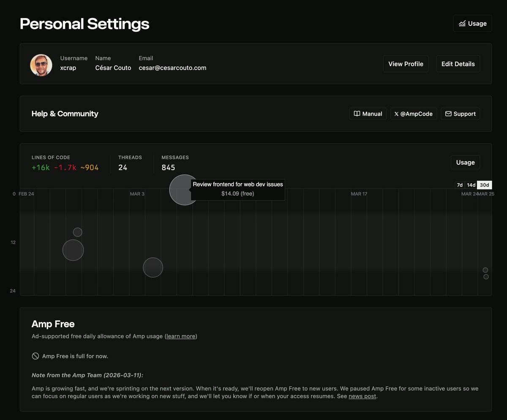The height and width of the screenshot is (420, 507).
Task: Click the Support envelope button
Action: [460, 114]
